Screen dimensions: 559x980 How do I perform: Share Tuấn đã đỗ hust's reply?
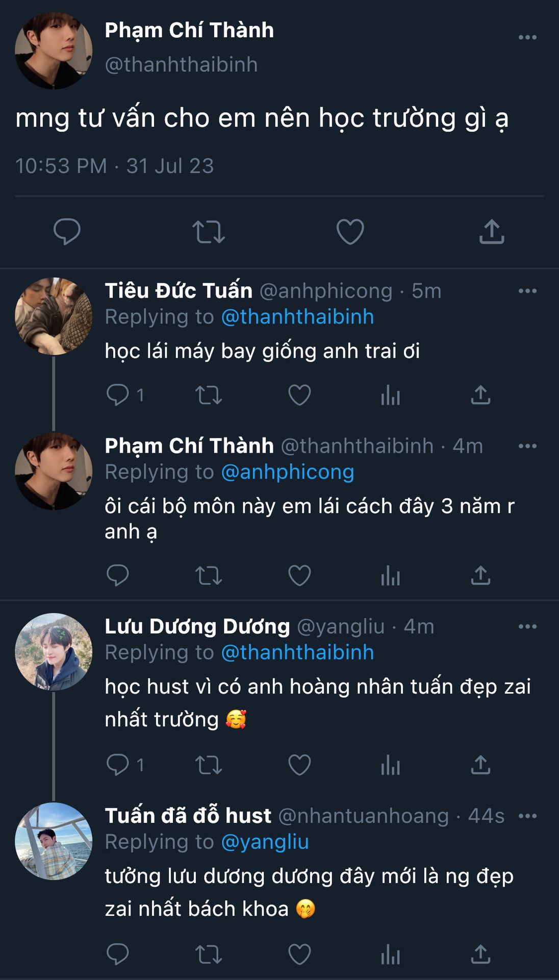(480, 953)
